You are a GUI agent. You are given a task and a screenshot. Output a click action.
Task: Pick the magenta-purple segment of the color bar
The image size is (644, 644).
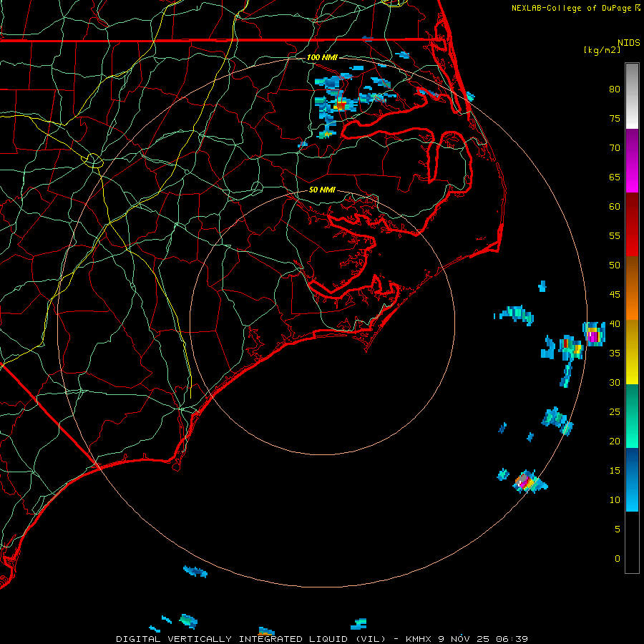pos(632,160)
